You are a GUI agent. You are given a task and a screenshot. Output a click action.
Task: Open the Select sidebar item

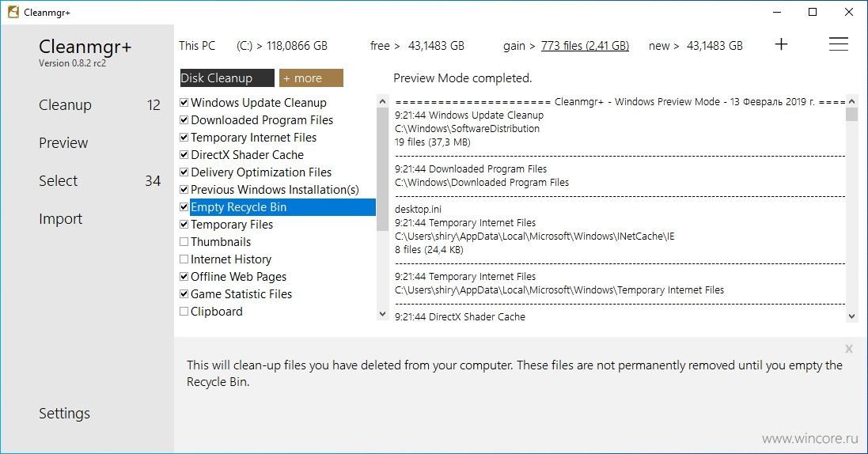tap(58, 180)
